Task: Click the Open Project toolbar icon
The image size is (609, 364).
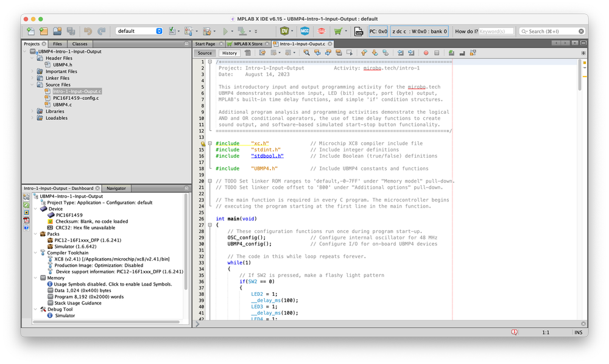Action: pos(57,31)
